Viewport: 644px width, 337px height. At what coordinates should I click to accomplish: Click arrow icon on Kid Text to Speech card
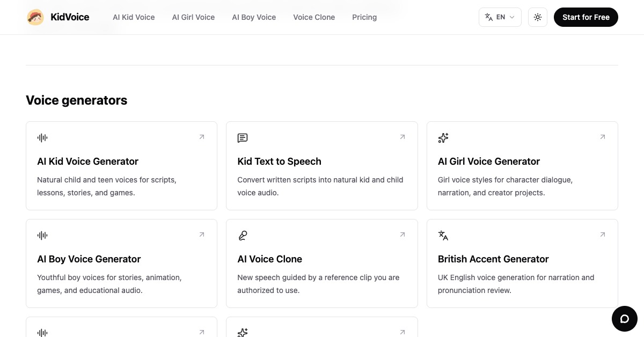coord(402,137)
